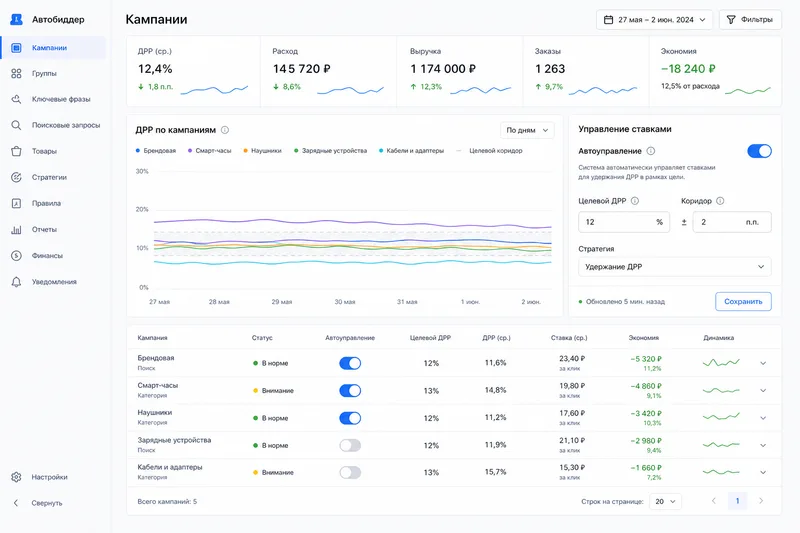
Task: Disable auto-management for Наушники campaign
Action: point(350,418)
